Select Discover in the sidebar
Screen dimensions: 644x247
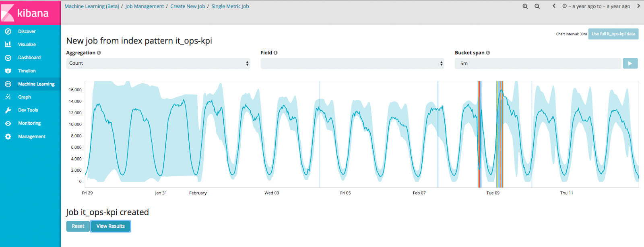[x=27, y=31]
